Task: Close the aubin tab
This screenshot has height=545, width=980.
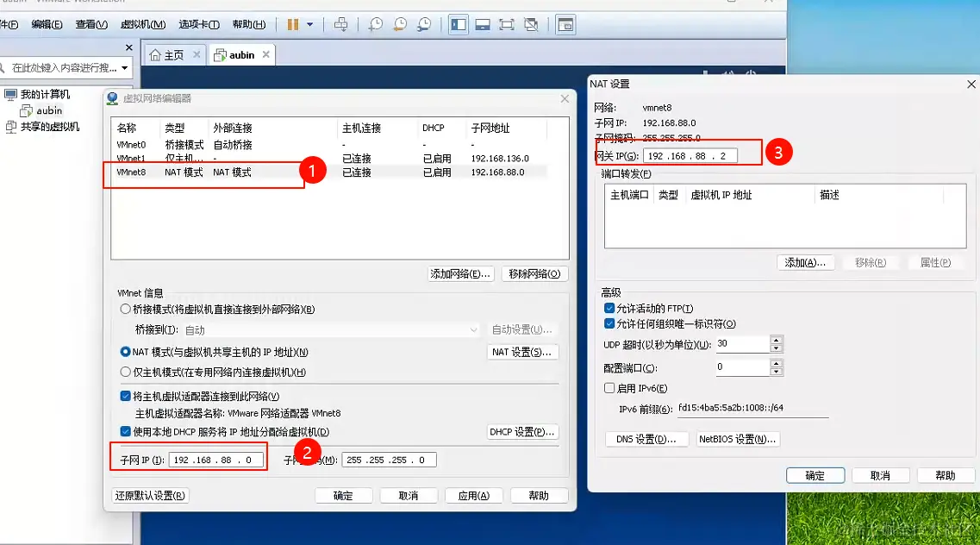Action: tap(265, 54)
